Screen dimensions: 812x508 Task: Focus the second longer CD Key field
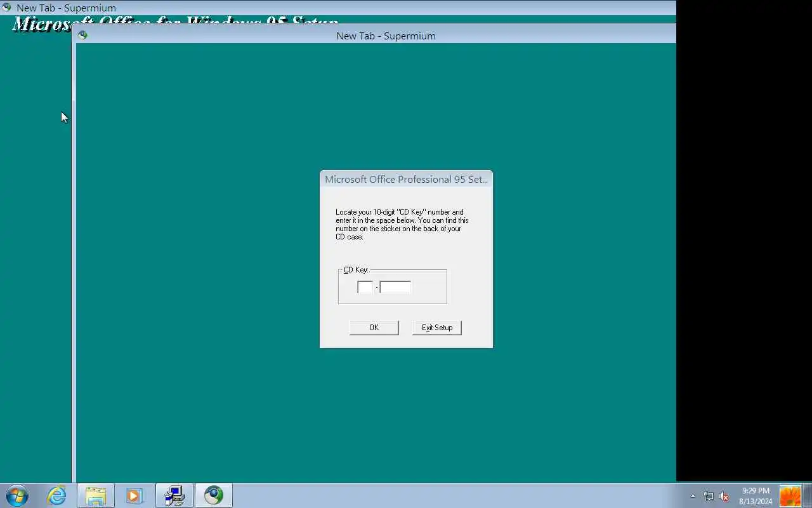[x=395, y=287]
